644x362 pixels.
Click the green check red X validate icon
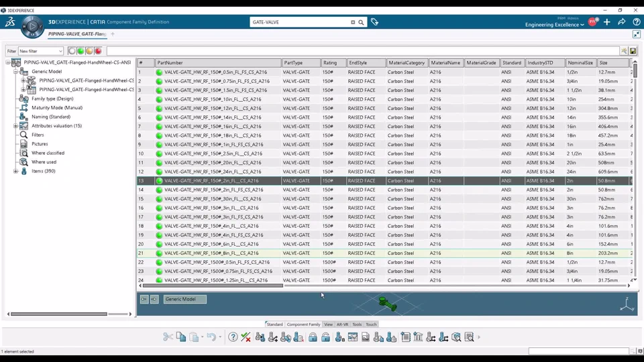click(x=246, y=337)
